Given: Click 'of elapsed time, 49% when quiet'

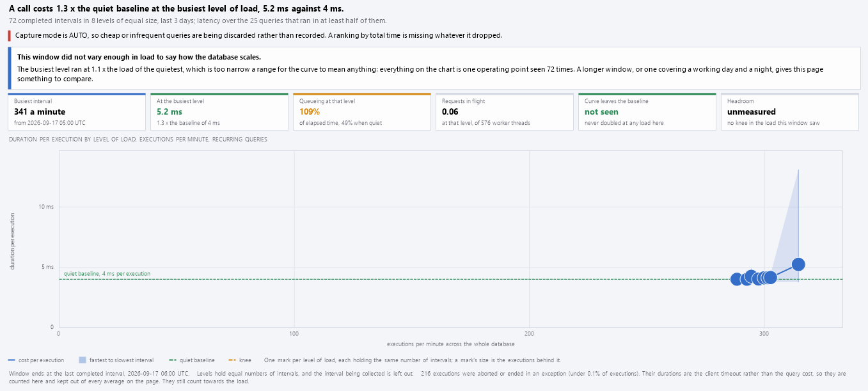Looking at the screenshot, I should [x=338, y=123].
